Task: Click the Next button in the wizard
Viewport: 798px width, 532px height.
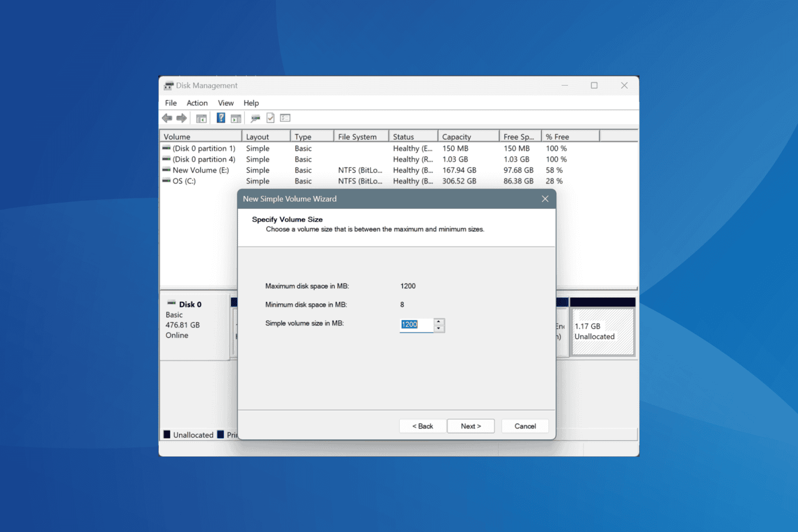Action: tap(470, 425)
